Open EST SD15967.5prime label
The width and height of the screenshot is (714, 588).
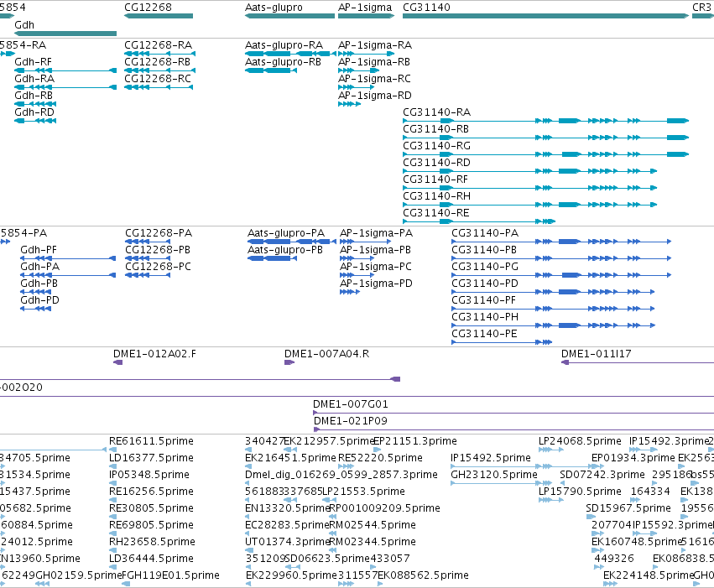click(x=628, y=508)
